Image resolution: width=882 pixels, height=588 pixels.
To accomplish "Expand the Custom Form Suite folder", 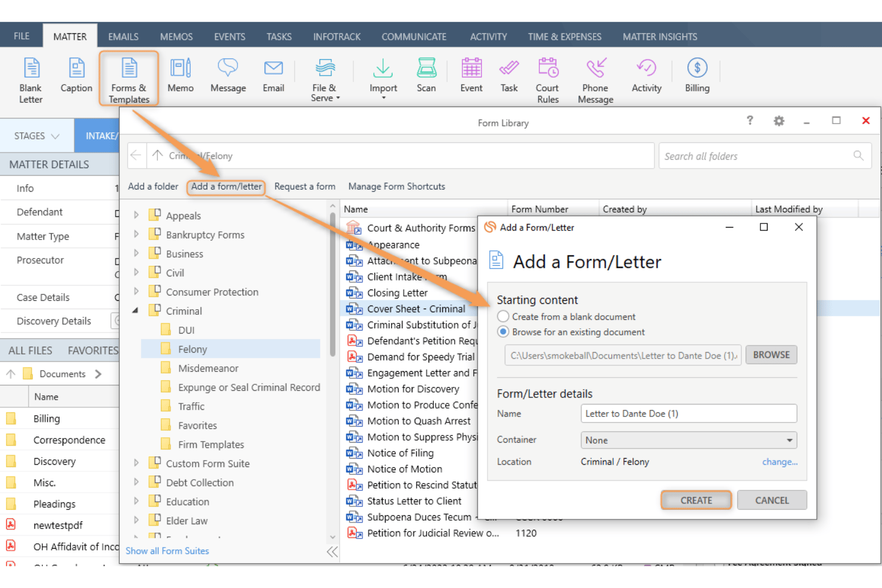I will 136,463.
